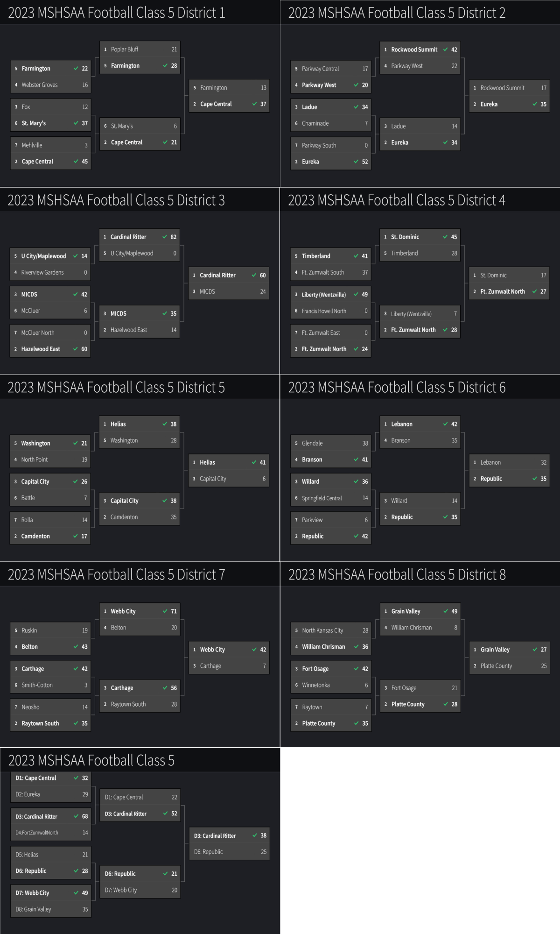Click the Smith-Cotton team entry
This screenshot has width=560, height=934.
(37, 685)
